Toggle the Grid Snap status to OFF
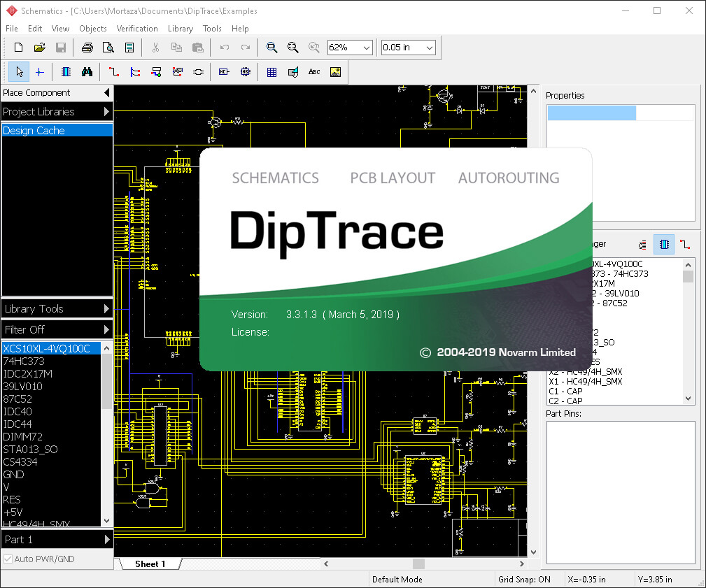 click(x=526, y=579)
